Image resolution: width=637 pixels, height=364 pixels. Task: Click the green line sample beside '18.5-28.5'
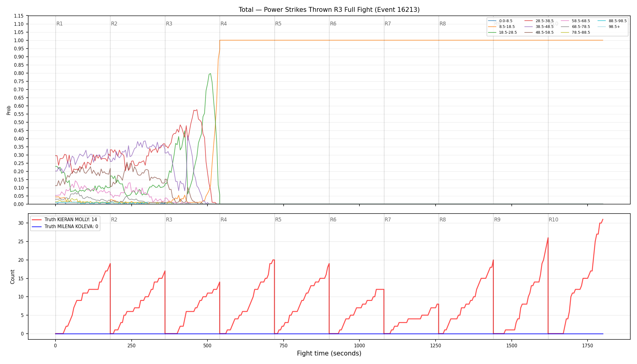click(x=492, y=32)
